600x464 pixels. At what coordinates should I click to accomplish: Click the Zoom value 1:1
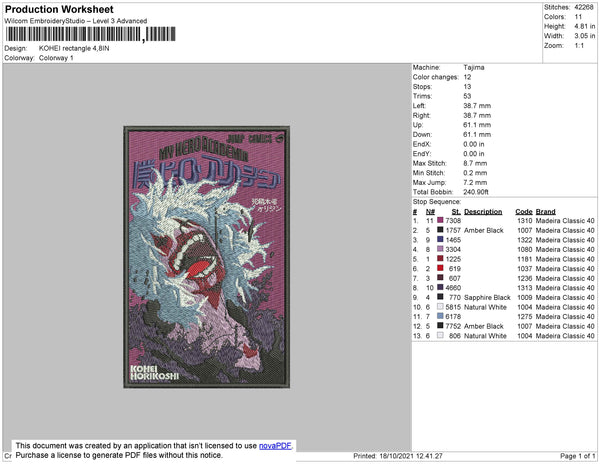(x=579, y=46)
